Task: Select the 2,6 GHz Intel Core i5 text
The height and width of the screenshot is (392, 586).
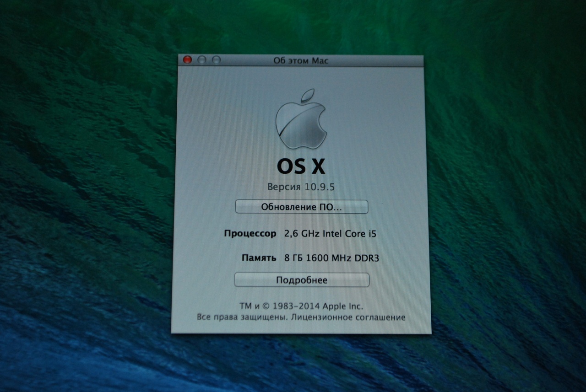Action: pyautogui.click(x=330, y=234)
